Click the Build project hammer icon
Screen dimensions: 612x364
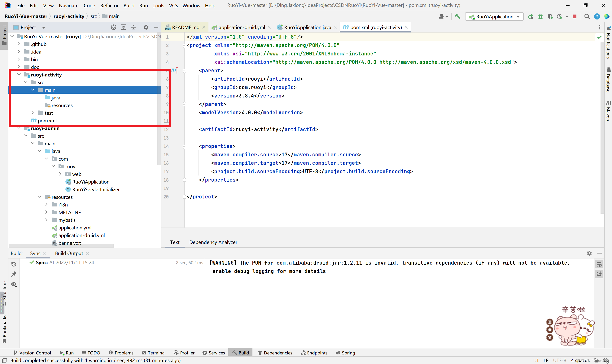coord(457,16)
